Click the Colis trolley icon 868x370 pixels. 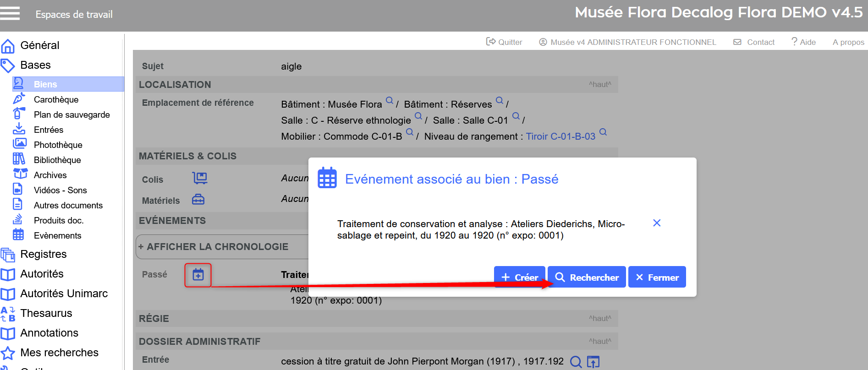pos(200,178)
